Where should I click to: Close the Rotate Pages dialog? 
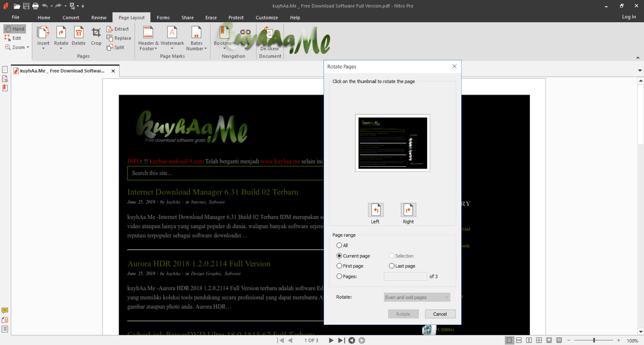[454, 66]
